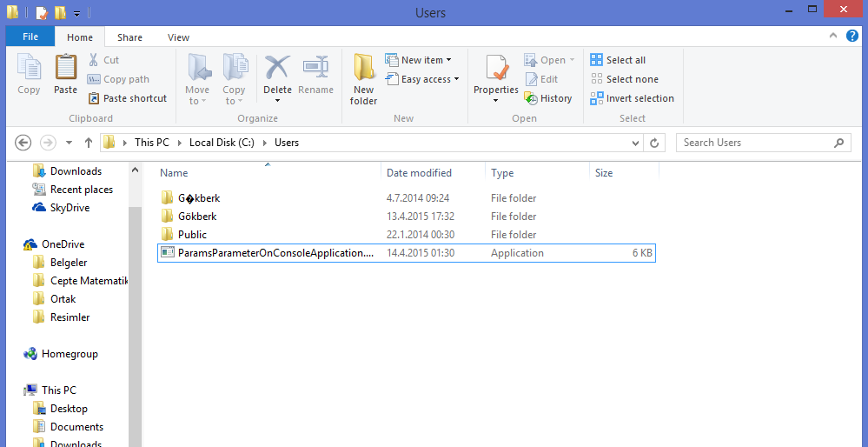Click Select all
The width and height of the screenshot is (868, 447).
tap(618, 60)
